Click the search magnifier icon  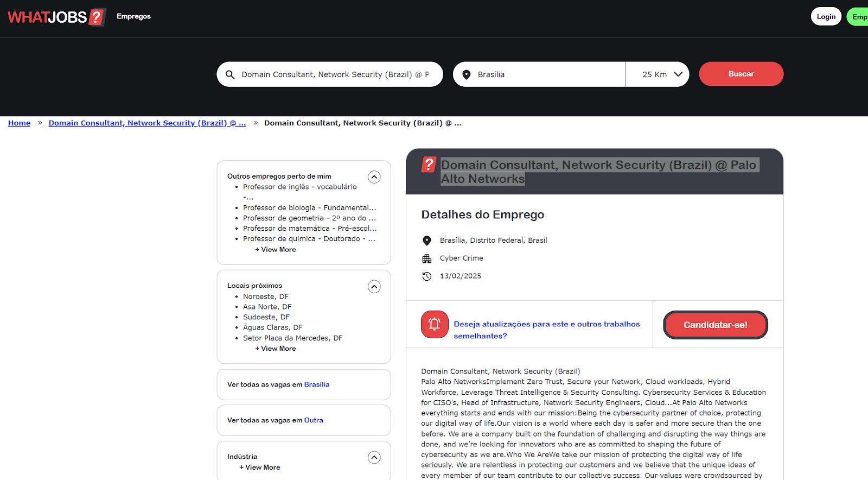(x=230, y=74)
